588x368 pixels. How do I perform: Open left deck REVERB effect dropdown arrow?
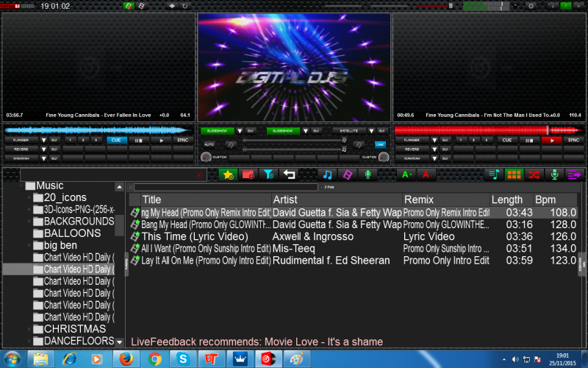[x=43, y=149]
